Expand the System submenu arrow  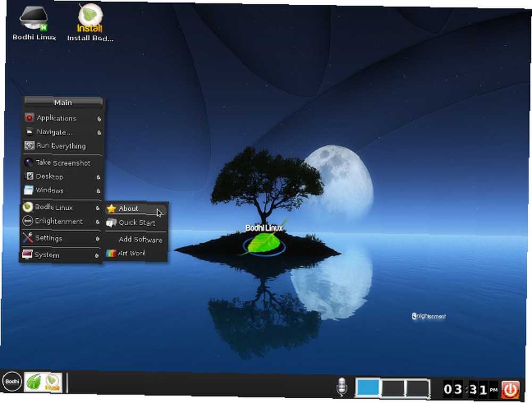pos(97,256)
